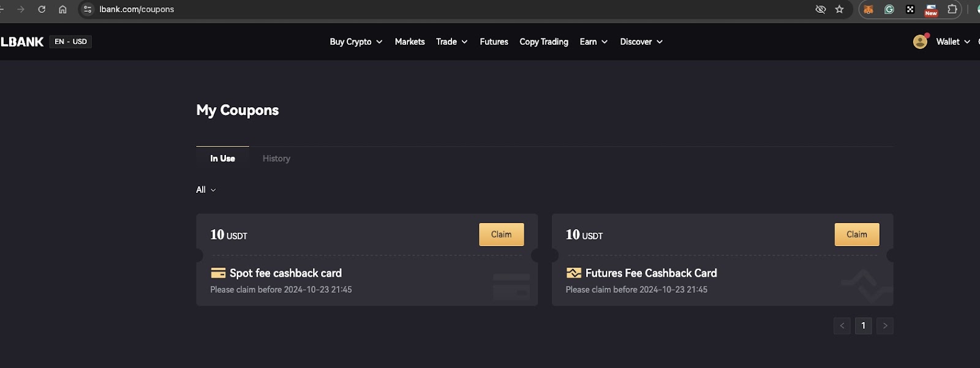This screenshot has height=368, width=980.
Task: Click the crossed-out eye icon in address bar
Action: click(821, 9)
